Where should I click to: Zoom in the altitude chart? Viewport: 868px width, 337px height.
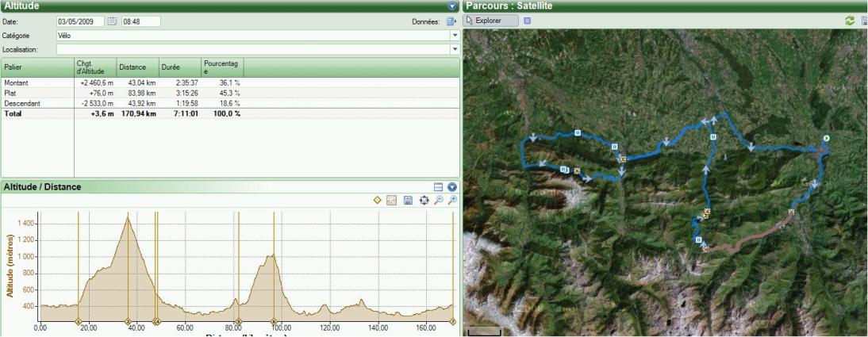coord(452,201)
